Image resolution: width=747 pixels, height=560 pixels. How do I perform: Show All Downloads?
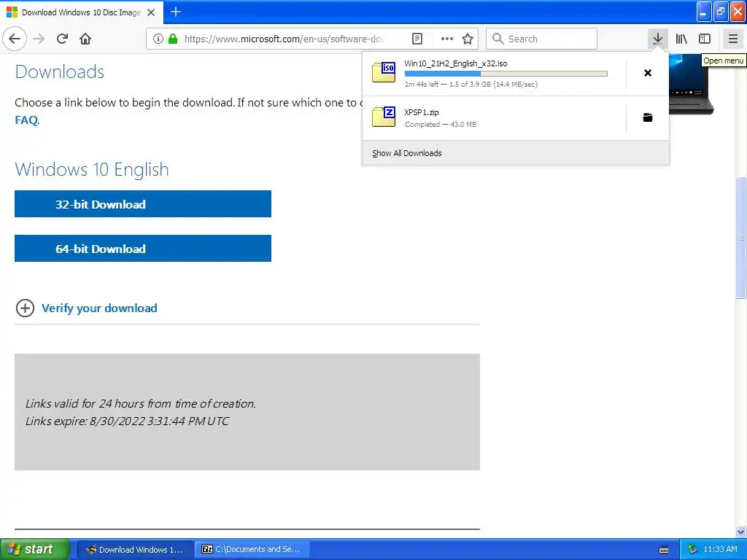407,153
